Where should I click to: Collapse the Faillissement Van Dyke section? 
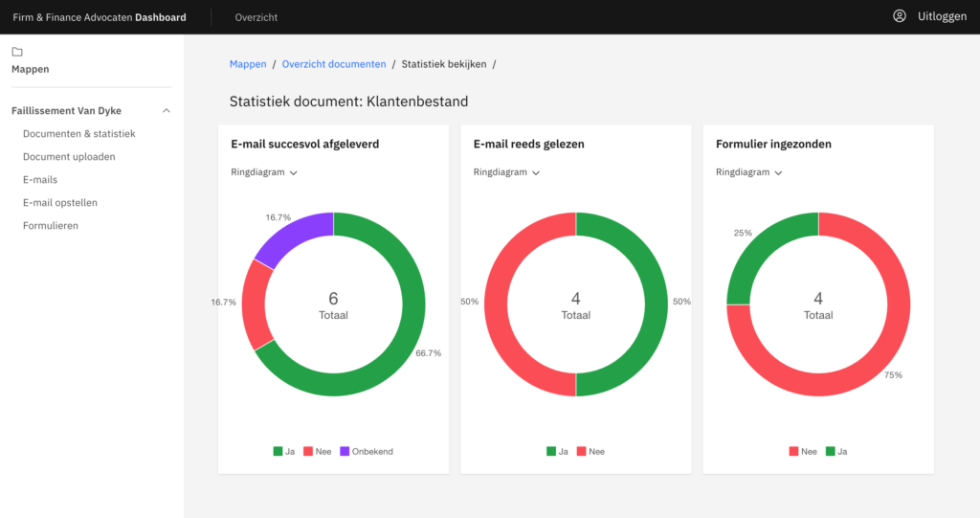[167, 111]
